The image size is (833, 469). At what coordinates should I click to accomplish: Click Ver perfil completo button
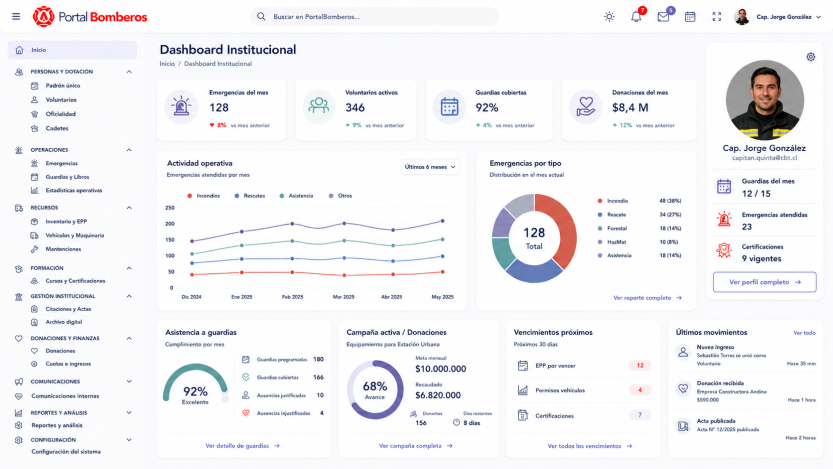point(764,282)
